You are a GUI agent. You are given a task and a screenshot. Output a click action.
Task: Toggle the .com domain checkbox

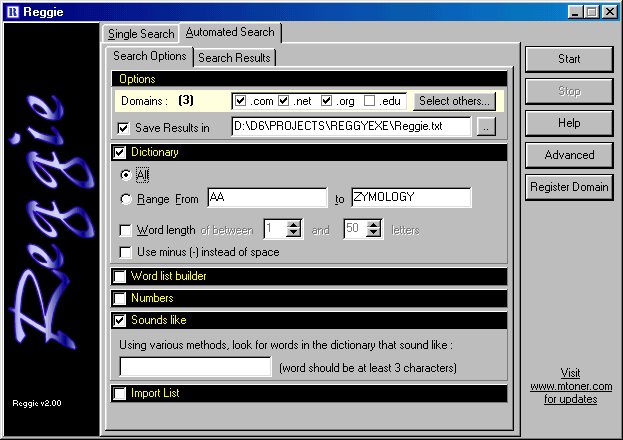pos(240,101)
